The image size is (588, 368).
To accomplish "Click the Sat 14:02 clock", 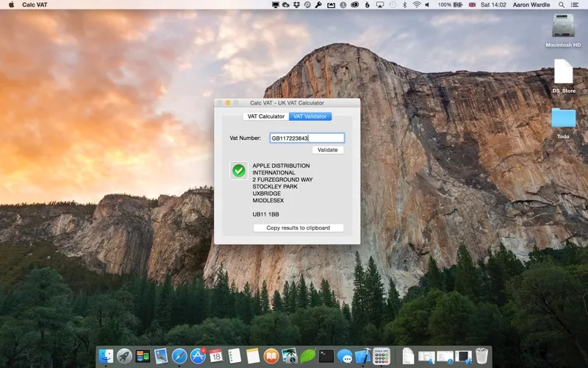I will 493,5.
